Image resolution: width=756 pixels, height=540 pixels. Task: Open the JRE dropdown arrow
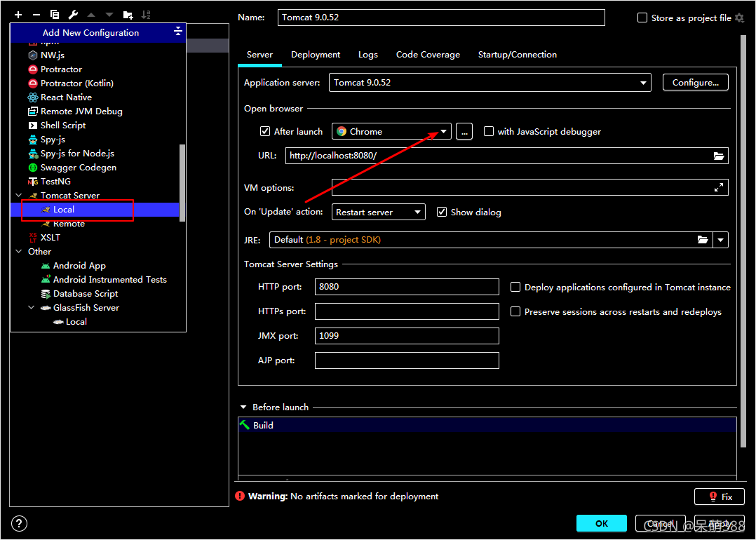[x=721, y=240]
